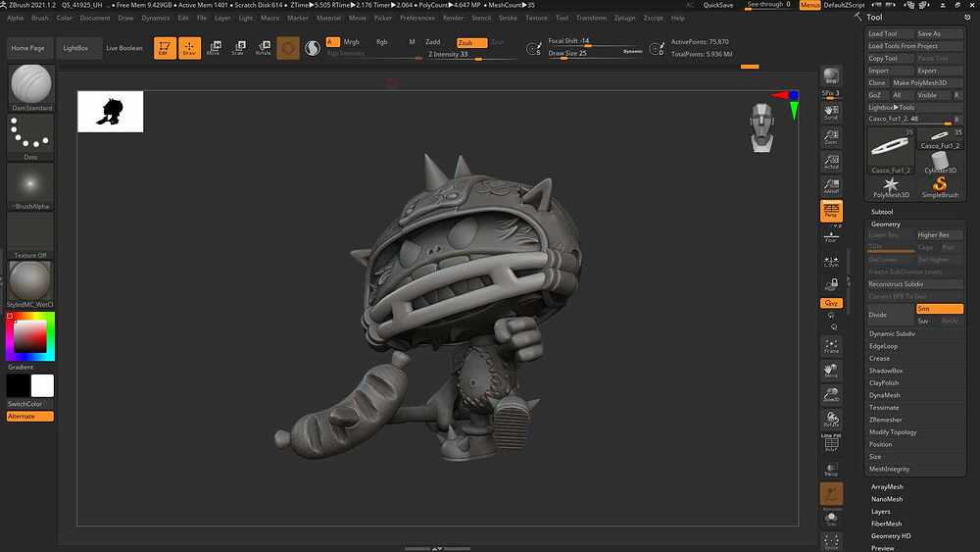Toggle the Qxyz rotation mode
This screenshot has width=980, height=552.
click(x=831, y=303)
